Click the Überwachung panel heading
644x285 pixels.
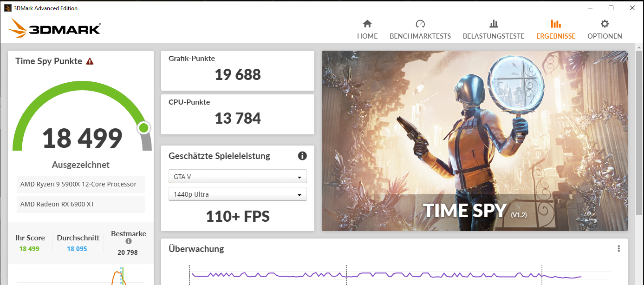[x=196, y=249]
